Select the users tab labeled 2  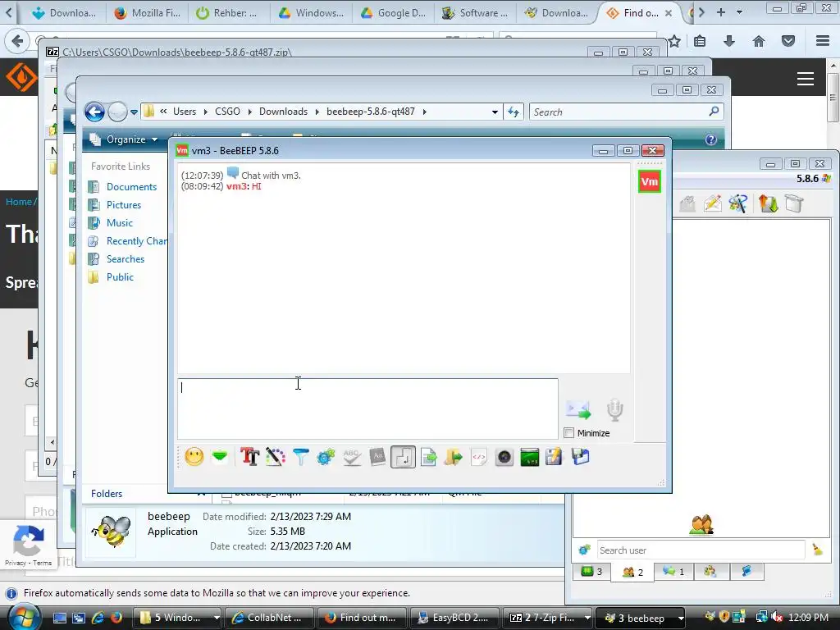tap(632, 572)
